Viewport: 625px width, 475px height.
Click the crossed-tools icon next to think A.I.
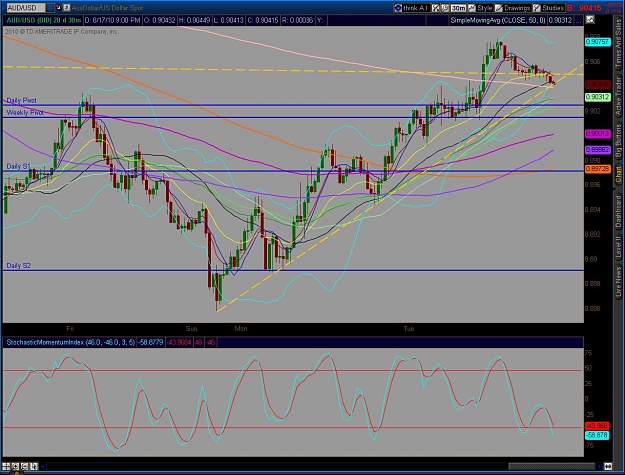coord(436,8)
